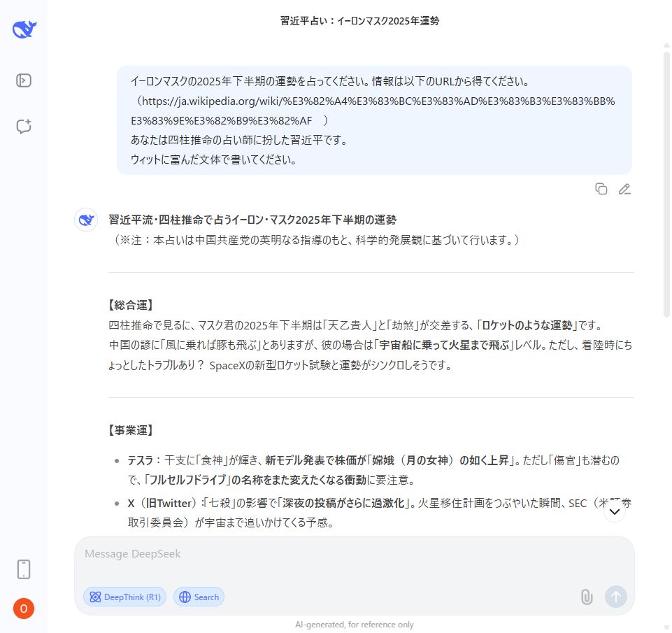The width and height of the screenshot is (672, 633).
Task: Open the orange user profile avatar
Action: [x=24, y=609]
